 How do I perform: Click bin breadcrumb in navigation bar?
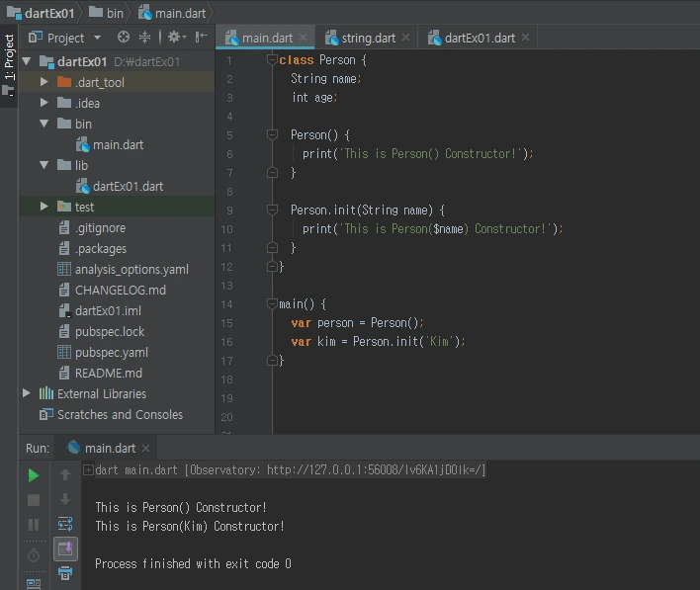pyautogui.click(x=106, y=14)
